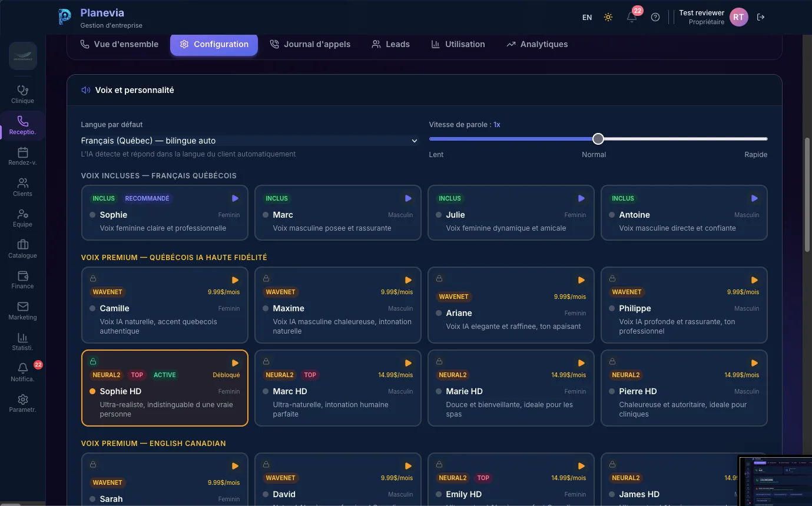
Task: Open the RT user avatar menu
Action: 739,17
